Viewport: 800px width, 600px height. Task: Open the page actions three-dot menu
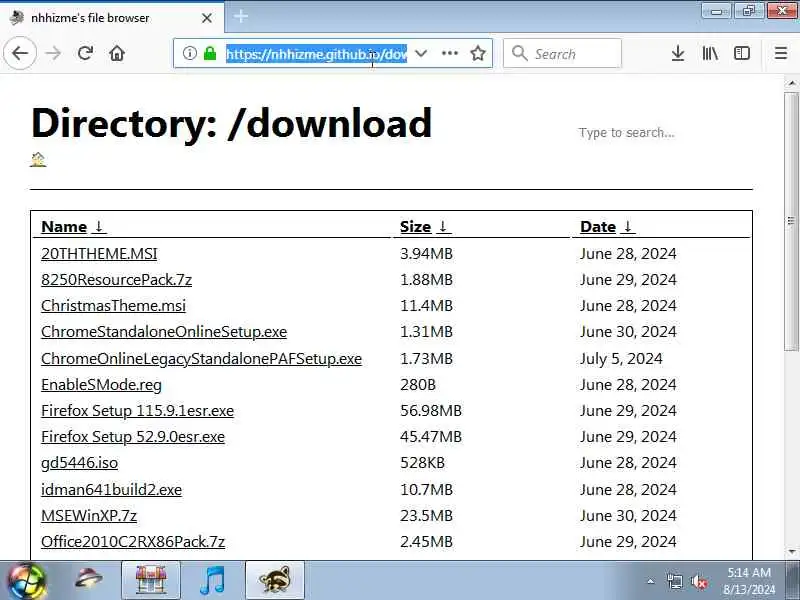pyautogui.click(x=449, y=53)
